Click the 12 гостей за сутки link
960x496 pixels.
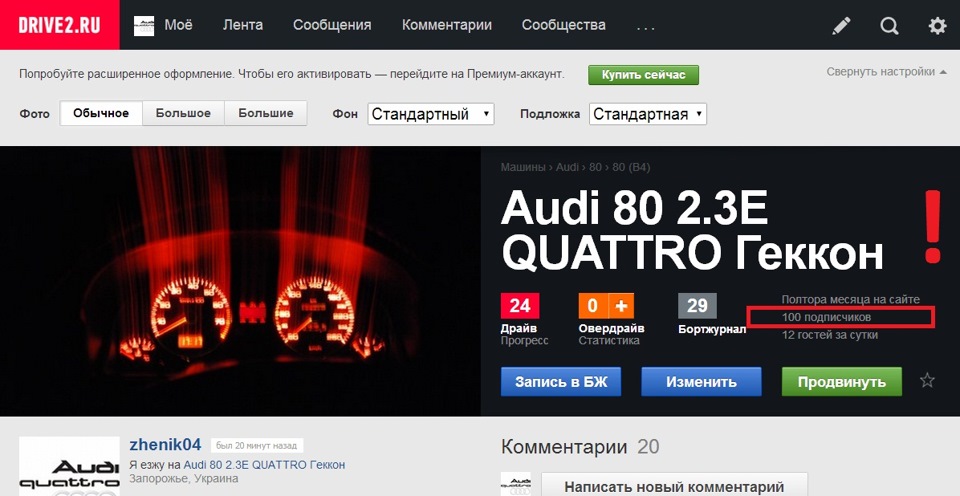(830, 335)
